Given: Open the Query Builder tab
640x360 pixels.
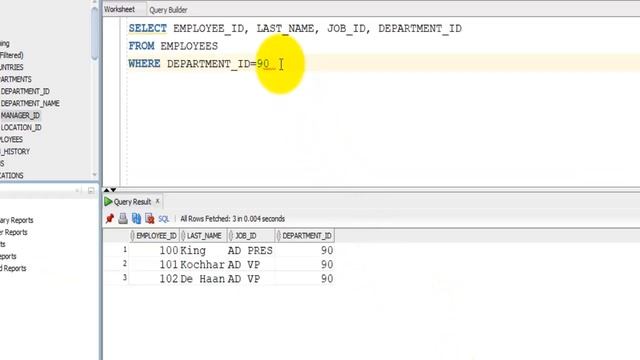Looking at the screenshot, I should pyautogui.click(x=168, y=10).
